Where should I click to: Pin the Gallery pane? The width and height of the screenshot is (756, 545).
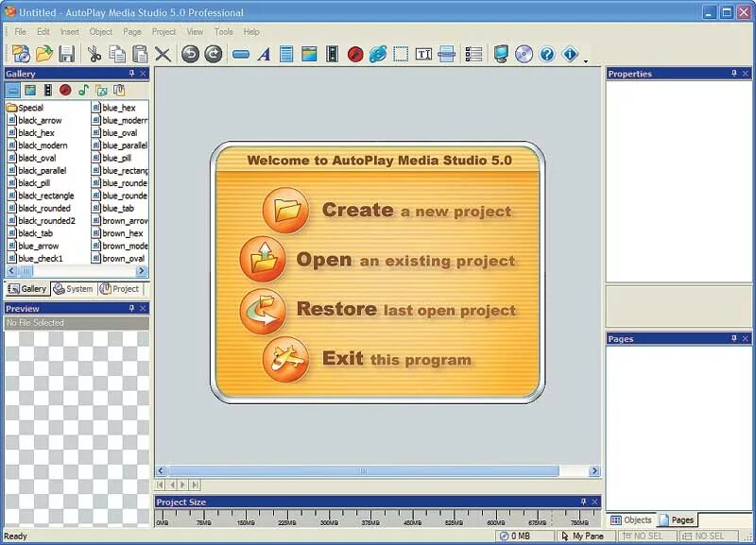point(131,74)
